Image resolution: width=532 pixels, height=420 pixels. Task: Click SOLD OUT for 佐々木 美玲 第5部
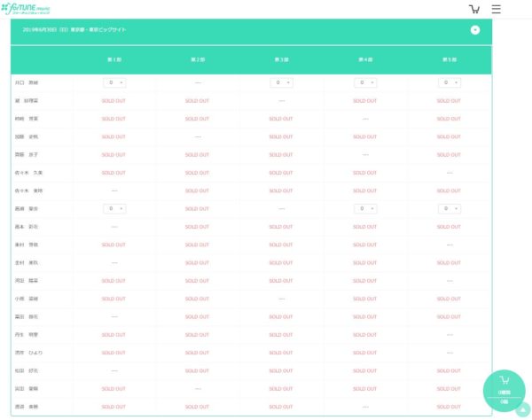pyautogui.click(x=449, y=191)
